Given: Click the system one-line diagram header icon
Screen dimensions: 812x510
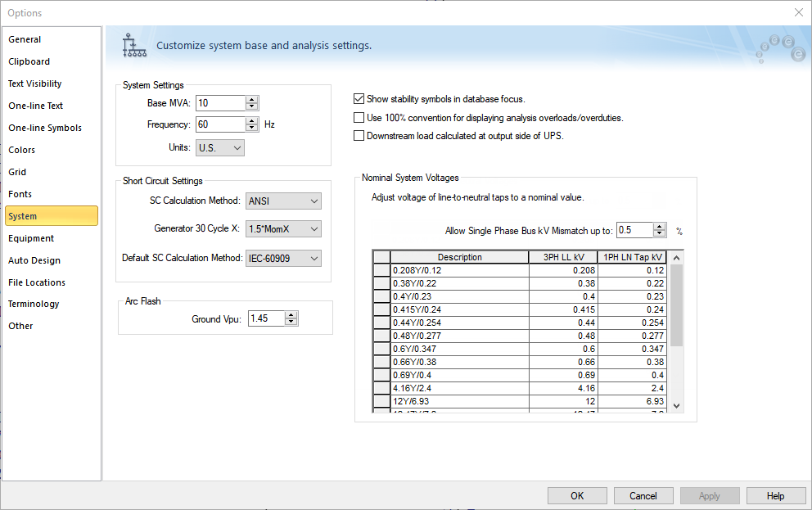Looking at the screenshot, I should 133,45.
